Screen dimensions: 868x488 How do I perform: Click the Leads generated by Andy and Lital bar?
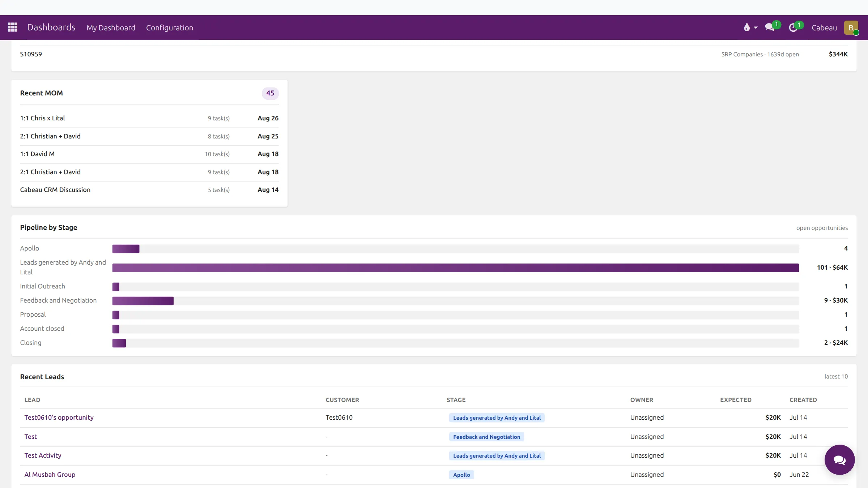click(456, 268)
